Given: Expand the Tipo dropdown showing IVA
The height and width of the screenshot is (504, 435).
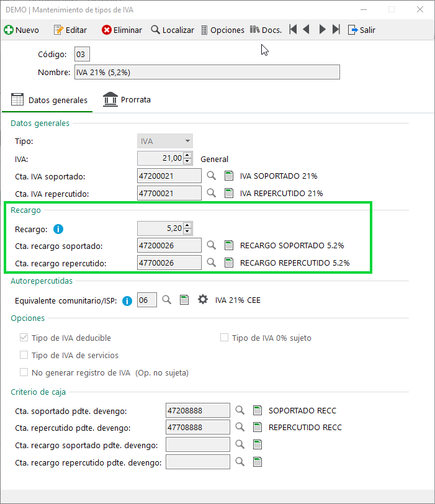Looking at the screenshot, I should [x=165, y=141].
